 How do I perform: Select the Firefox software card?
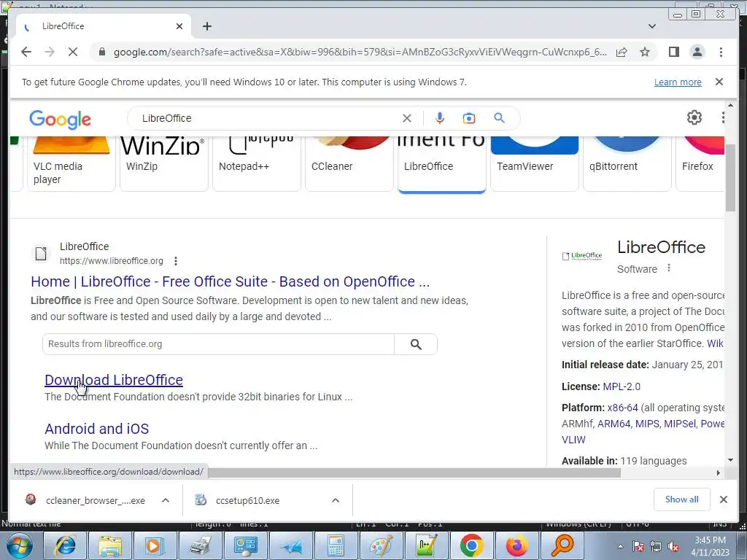coord(700,163)
